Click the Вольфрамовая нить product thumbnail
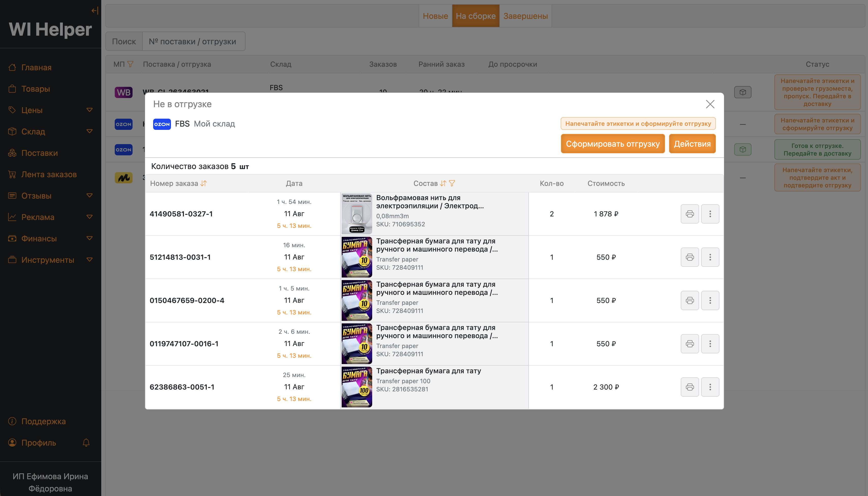The width and height of the screenshot is (868, 496). [x=357, y=214]
